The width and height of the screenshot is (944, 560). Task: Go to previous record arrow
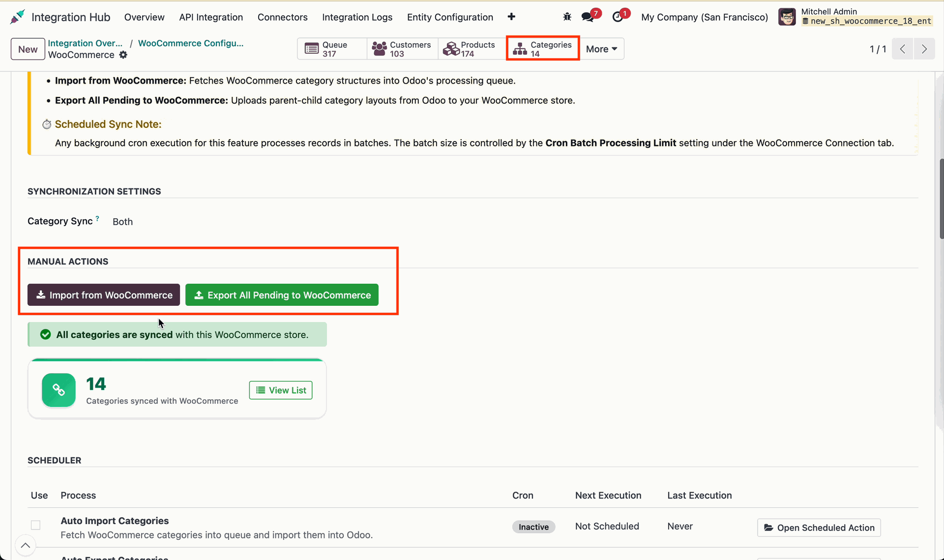903,49
